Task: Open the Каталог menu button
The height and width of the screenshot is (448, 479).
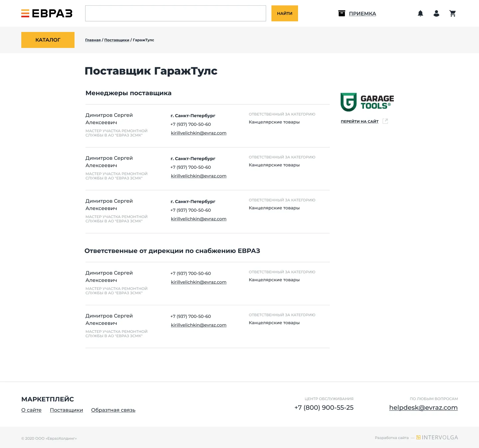Action: (48, 40)
